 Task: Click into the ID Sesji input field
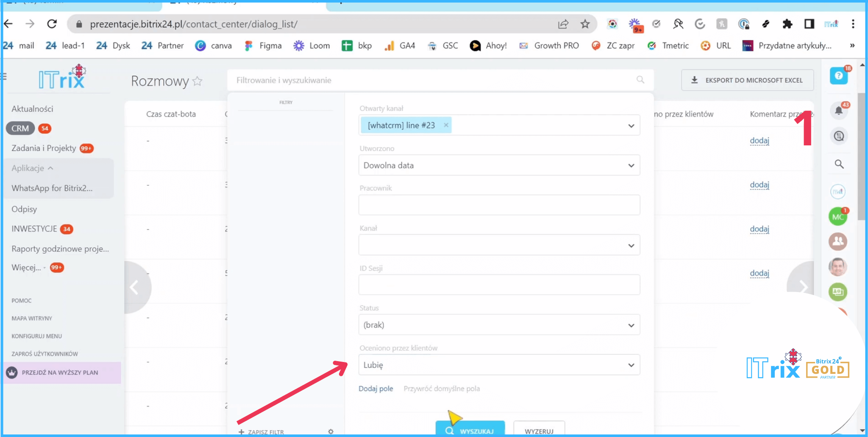point(499,285)
